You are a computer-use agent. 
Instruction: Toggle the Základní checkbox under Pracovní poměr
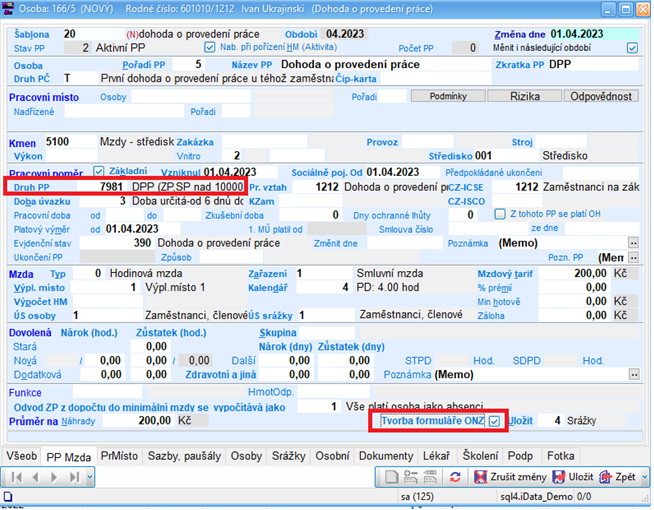click(98, 171)
